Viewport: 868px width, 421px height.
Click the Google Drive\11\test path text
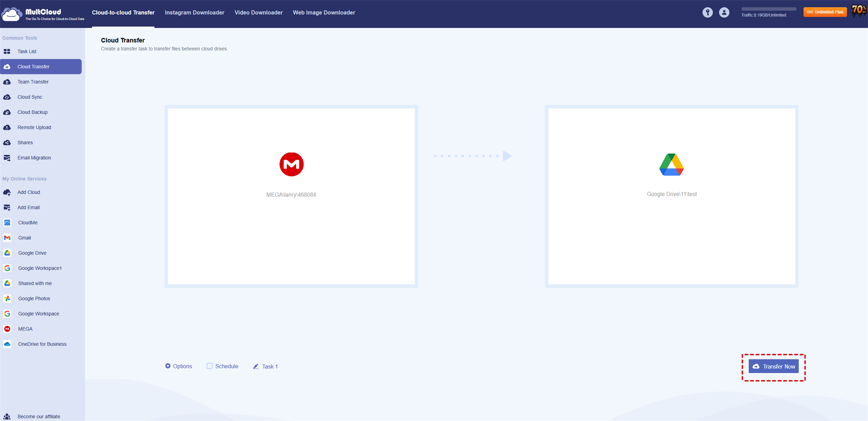tap(672, 194)
